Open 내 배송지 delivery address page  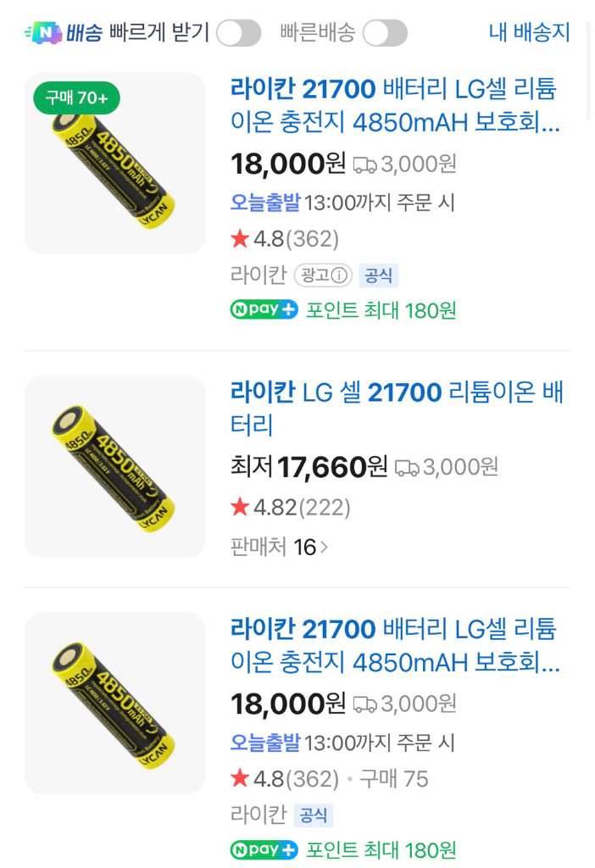tap(531, 30)
